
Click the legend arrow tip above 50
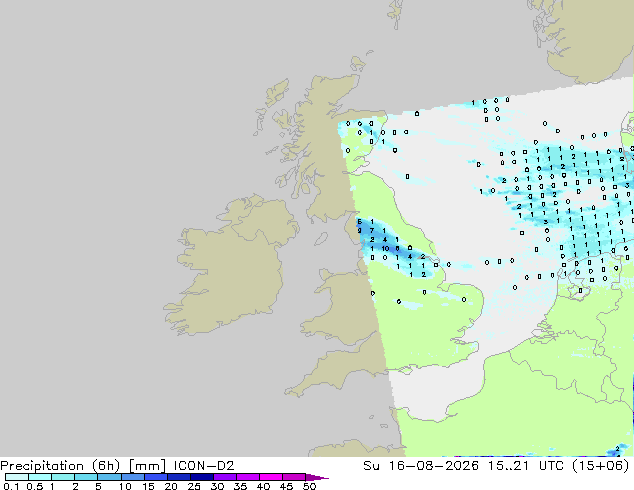tap(317, 477)
